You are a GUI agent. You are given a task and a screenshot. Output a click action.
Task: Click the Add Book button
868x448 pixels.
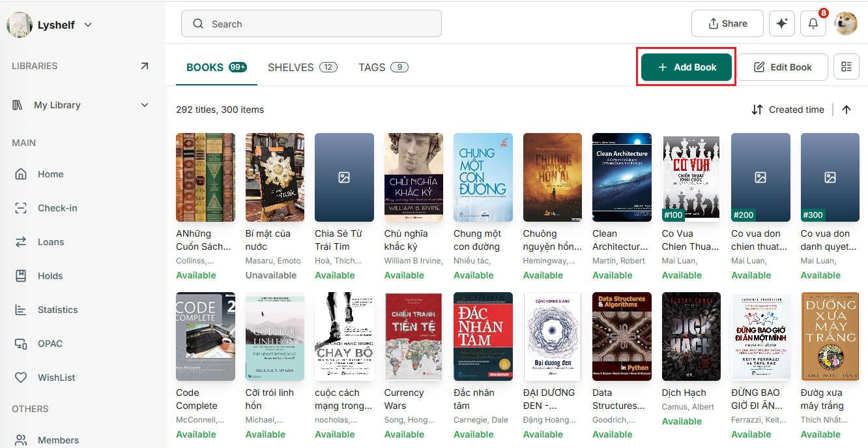686,67
